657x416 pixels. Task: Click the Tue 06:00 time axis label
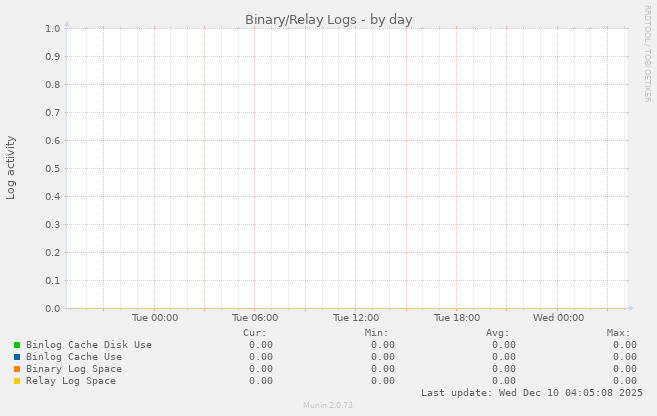point(255,318)
